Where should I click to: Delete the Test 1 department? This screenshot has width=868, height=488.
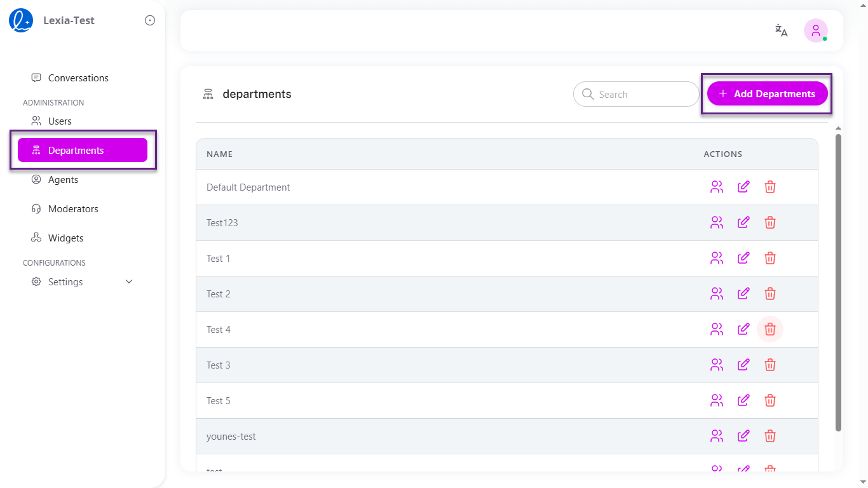coord(770,258)
